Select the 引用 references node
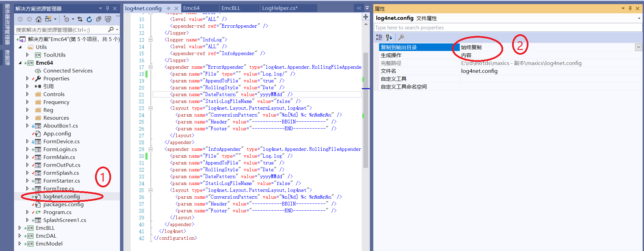This screenshot has height=251, width=644. tap(48, 86)
